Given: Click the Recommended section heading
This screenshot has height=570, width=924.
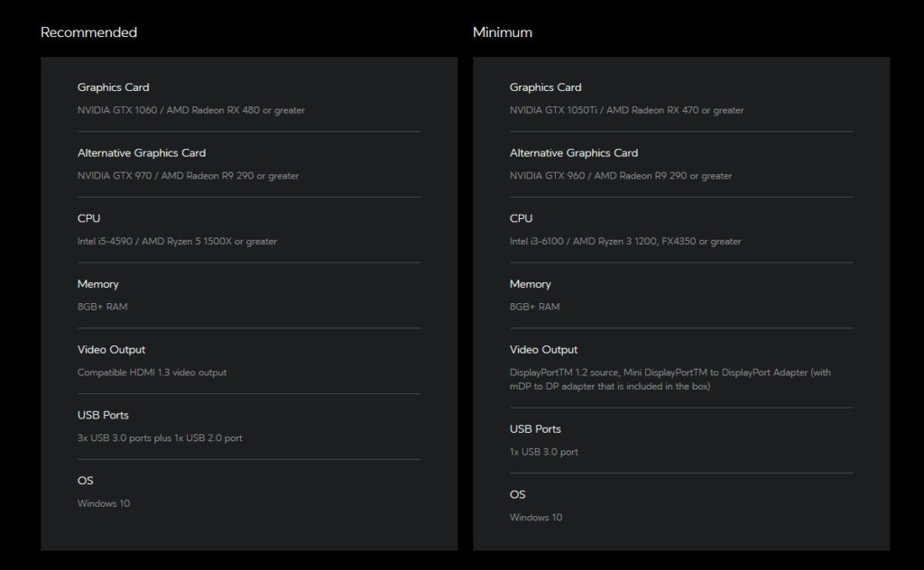Looking at the screenshot, I should click(x=88, y=32).
